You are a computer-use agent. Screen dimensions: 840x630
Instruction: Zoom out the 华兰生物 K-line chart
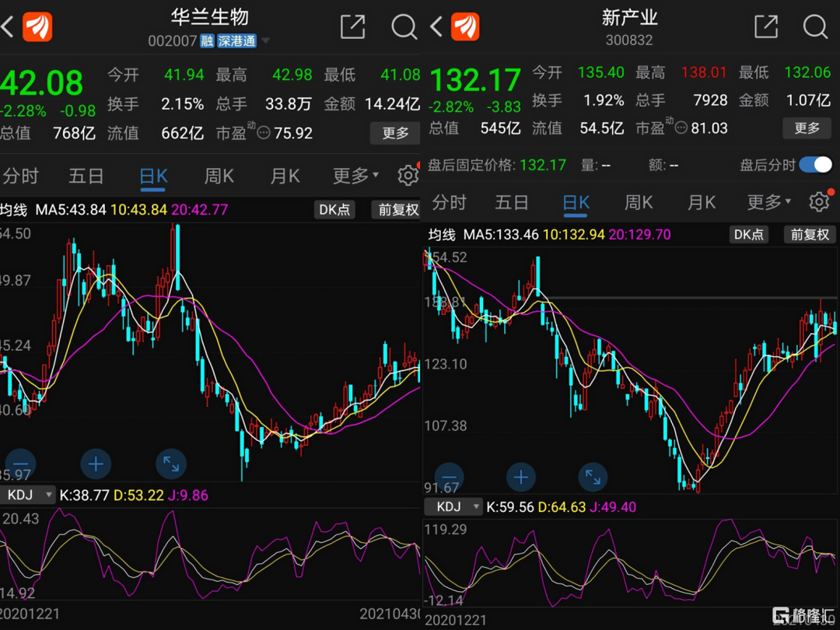point(20,464)
